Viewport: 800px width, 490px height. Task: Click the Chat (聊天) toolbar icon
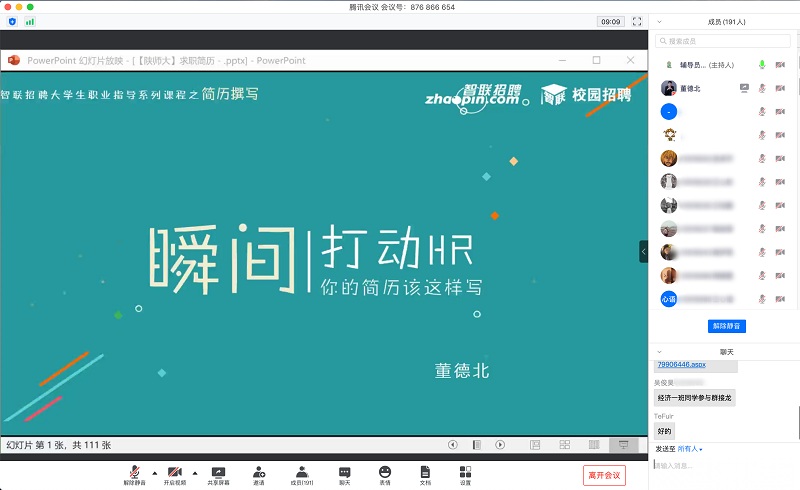(x=344, y=471)
